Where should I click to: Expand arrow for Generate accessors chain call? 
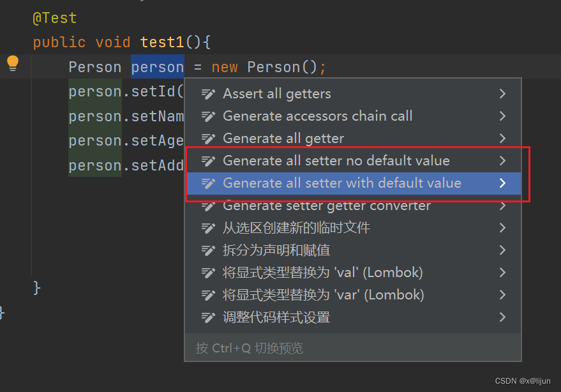pos(503,116)
